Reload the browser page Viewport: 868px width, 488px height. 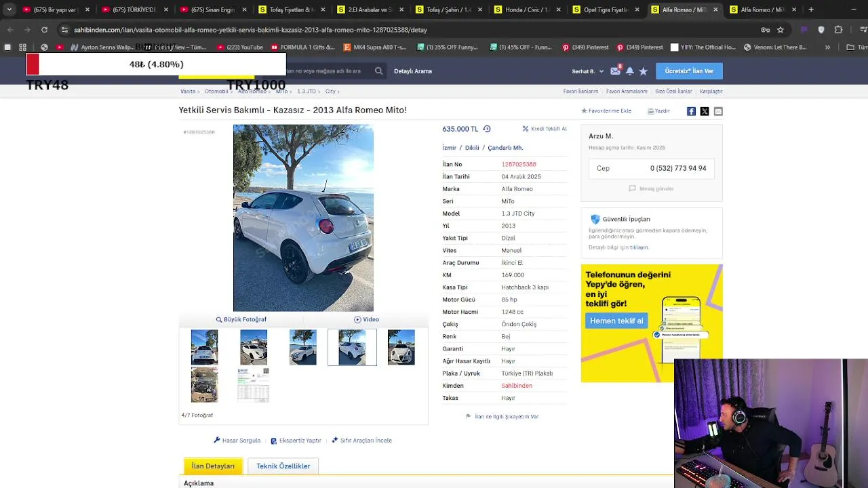tap(44, 30)
